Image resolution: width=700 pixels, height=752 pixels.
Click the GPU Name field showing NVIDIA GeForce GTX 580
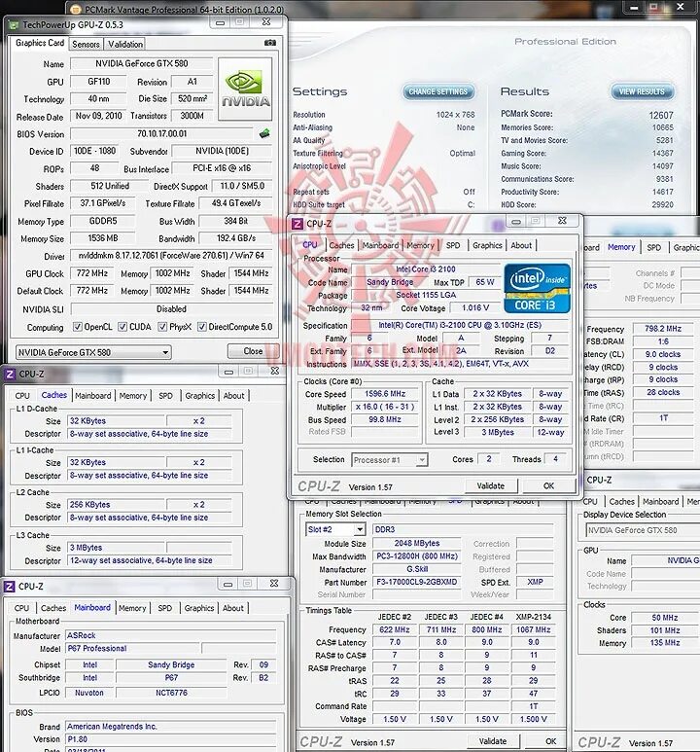point(141,63)
